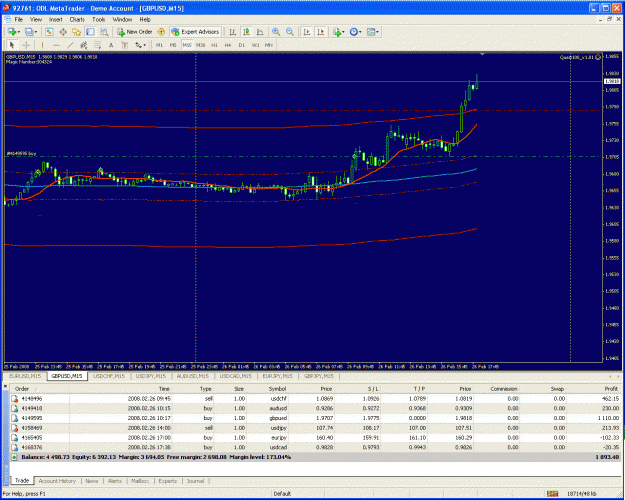625x500 pixels.
Task: Set timeframe to M30
Action: pyautogui.click(x=200, y=45)
